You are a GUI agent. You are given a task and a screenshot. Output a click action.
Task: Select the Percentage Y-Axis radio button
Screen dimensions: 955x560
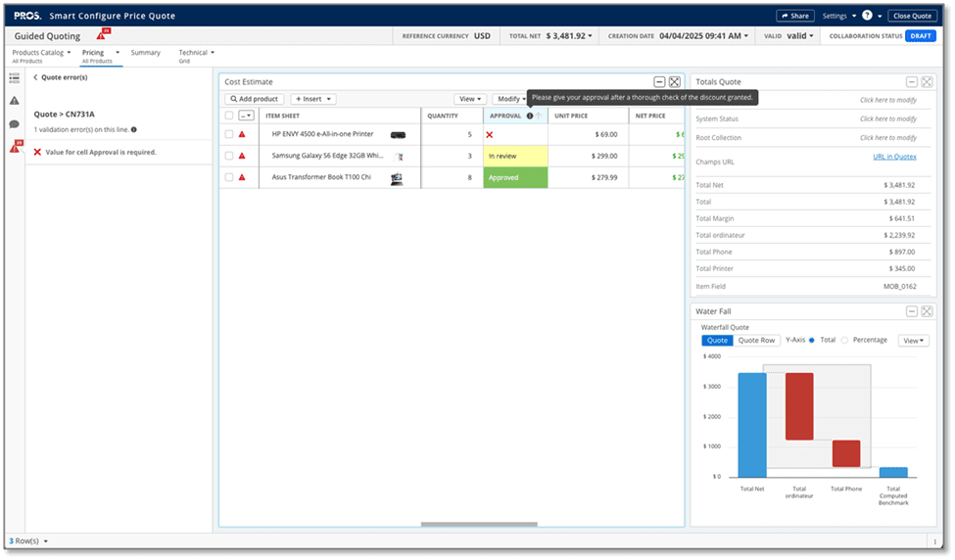(x=845, y=340)
